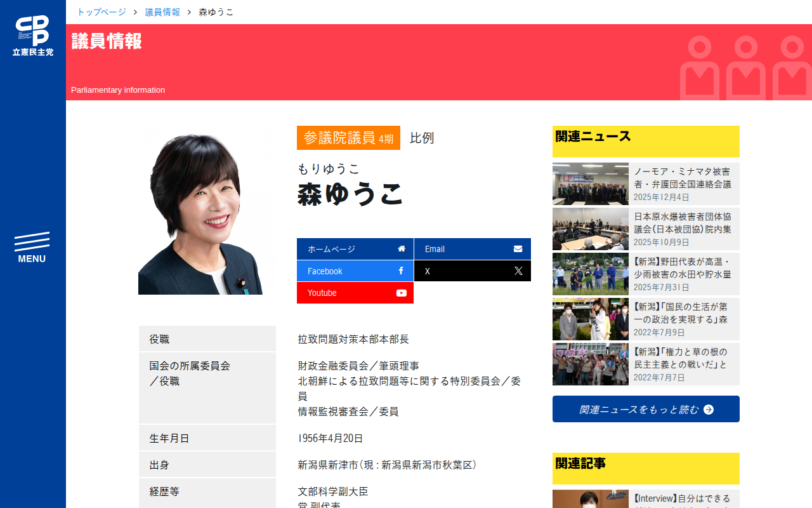Click the 関連記事 section heading
The height and width of the screenshot is (508, 812).
pos(580,463)
